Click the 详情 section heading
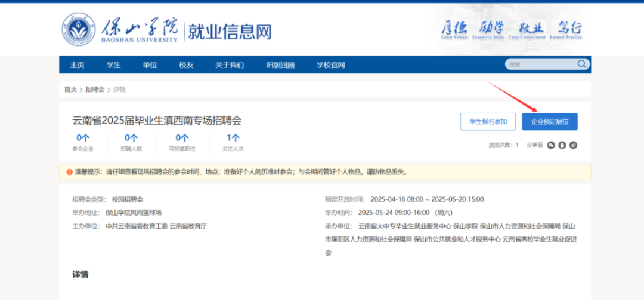Screen dimensions: 644x301 click(x=80, y=274)
